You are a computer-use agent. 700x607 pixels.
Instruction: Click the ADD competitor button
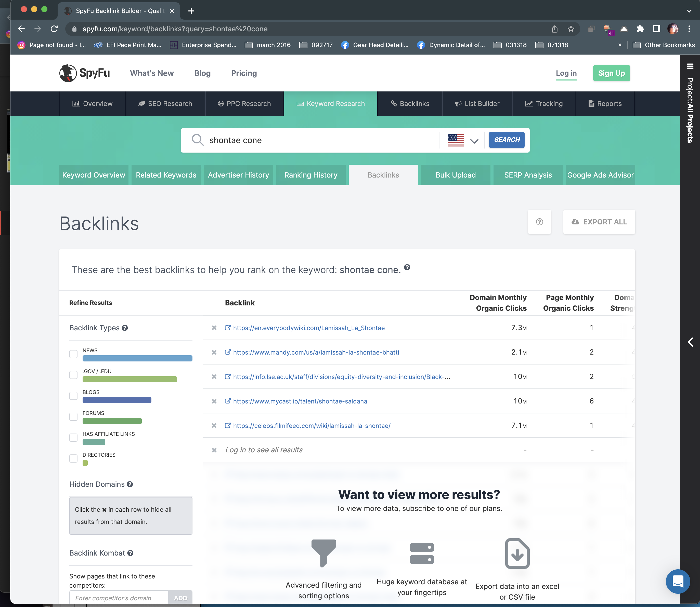[180, 598]
